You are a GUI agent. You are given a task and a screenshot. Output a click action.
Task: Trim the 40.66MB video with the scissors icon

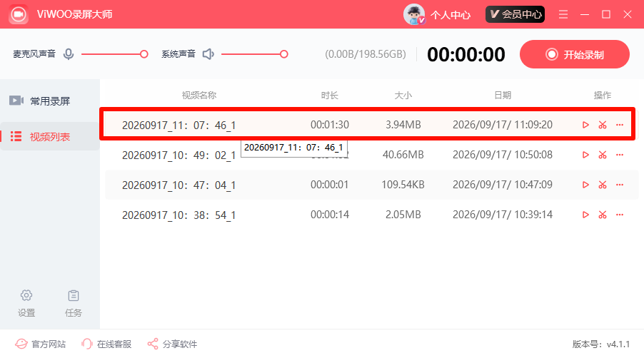point(603,155)
